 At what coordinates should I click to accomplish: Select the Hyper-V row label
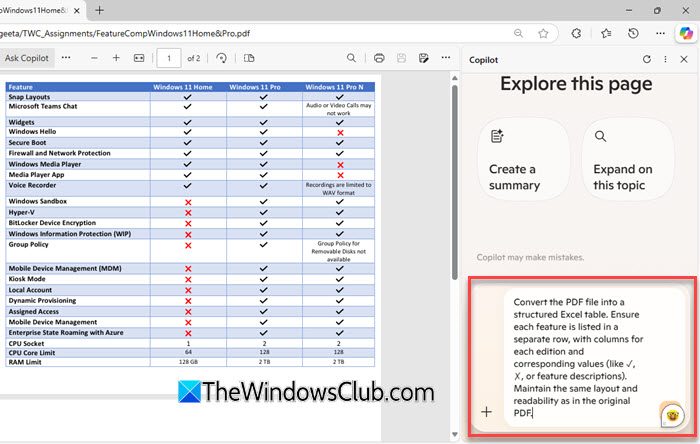click(21, 212)
